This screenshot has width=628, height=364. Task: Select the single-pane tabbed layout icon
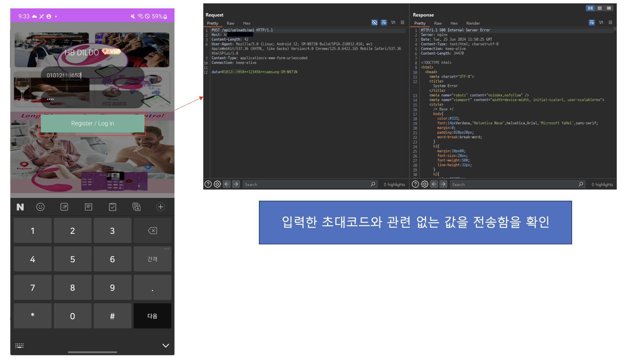[x=609, y=8]
